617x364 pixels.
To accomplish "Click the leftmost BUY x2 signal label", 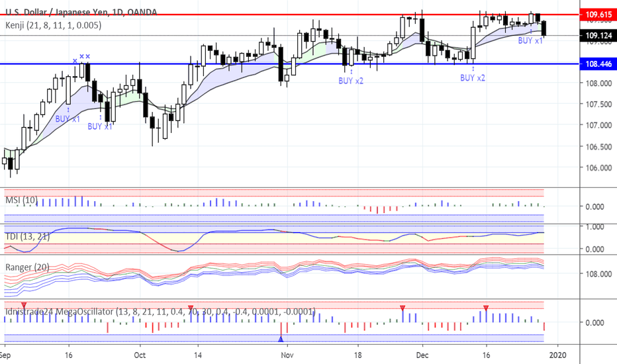I will [351, 80].
